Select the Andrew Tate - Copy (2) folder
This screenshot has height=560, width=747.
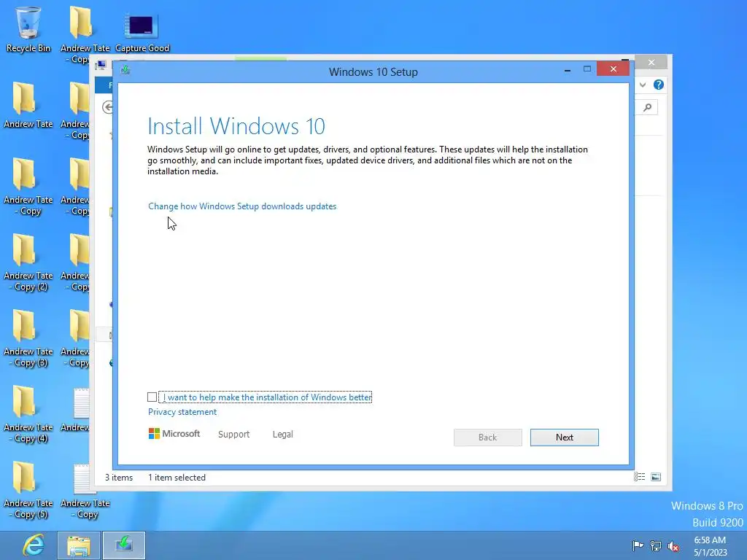[x=28, y=262]
